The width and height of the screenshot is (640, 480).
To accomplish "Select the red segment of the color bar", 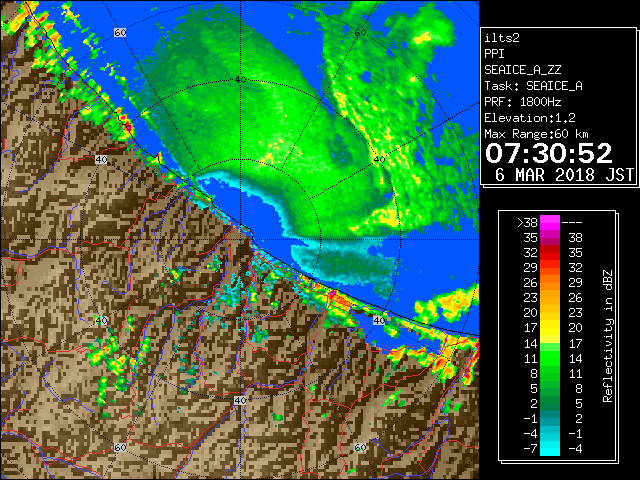I will click(x=549, y=253).
